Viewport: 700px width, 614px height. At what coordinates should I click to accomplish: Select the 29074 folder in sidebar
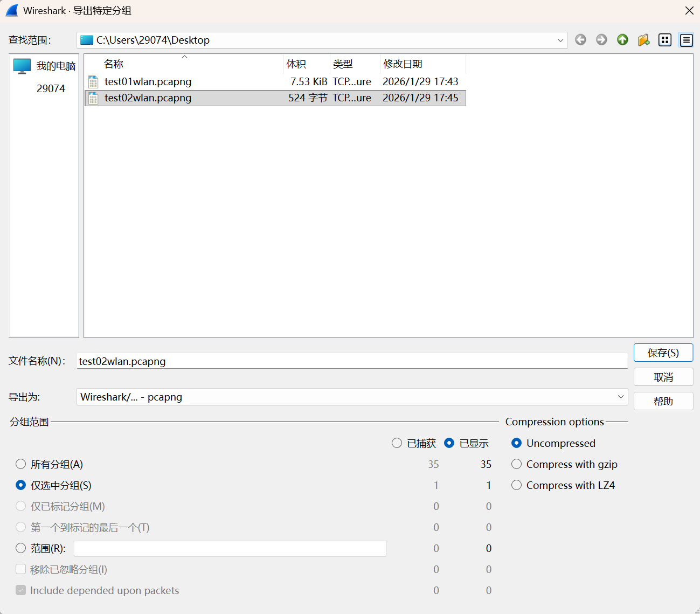click(51, 88)
